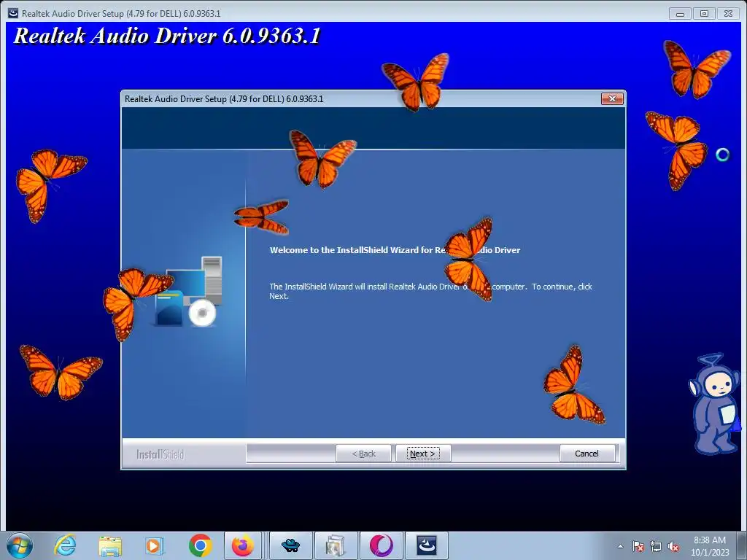Screen dimensions: 747x560
Task: Switch to Firefox on the taskbar
Action: (x=243, y=545)
